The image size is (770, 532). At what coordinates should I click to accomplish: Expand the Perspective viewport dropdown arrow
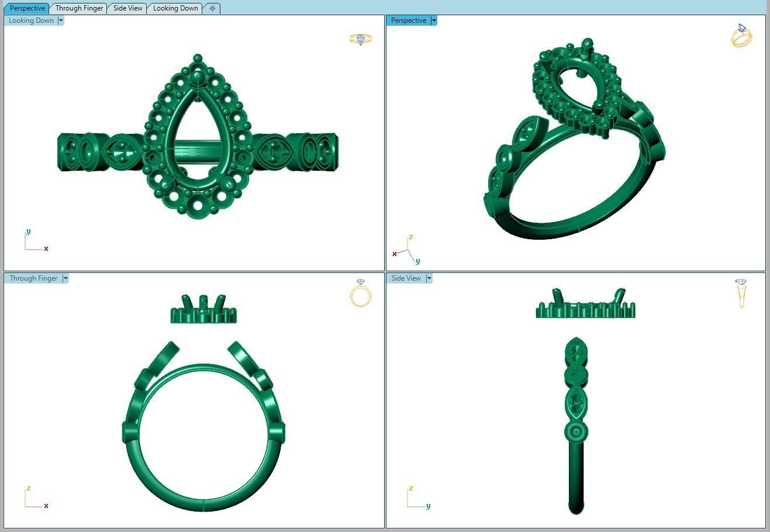[x=434, y=20]
